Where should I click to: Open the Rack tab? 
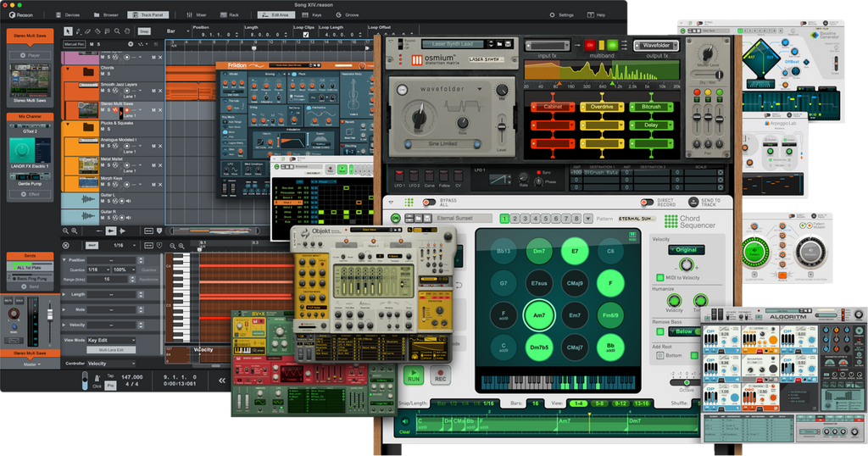230,15
